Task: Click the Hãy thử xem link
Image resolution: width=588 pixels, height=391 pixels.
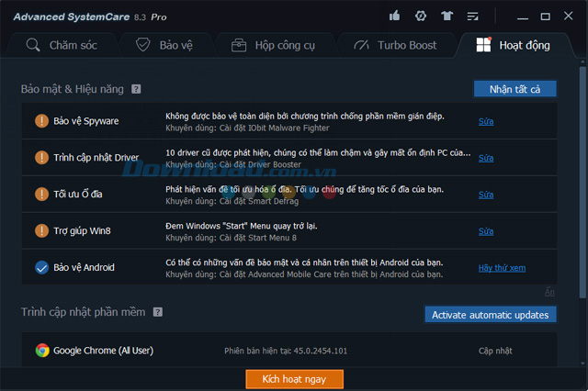Action: pos(503,268)
